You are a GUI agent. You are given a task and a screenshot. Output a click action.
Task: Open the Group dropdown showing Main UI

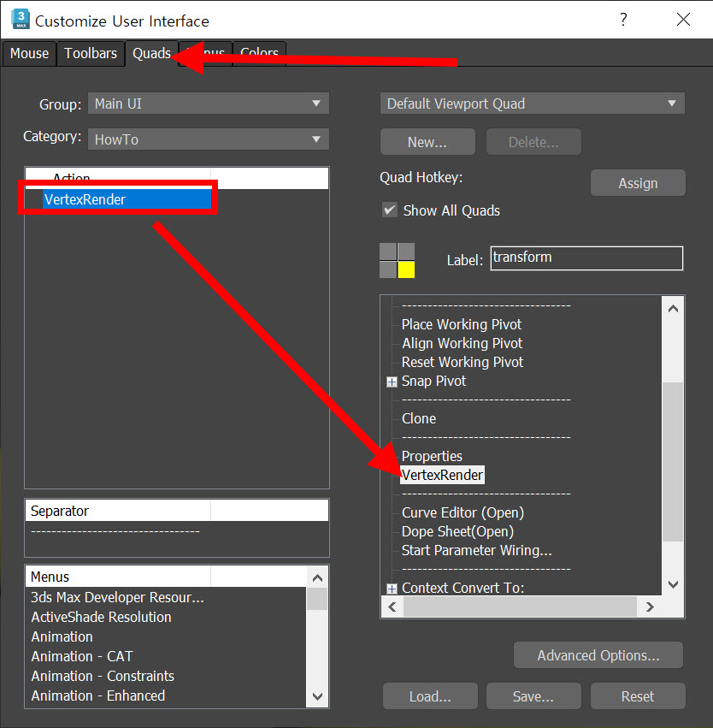(x=209, y=103)
